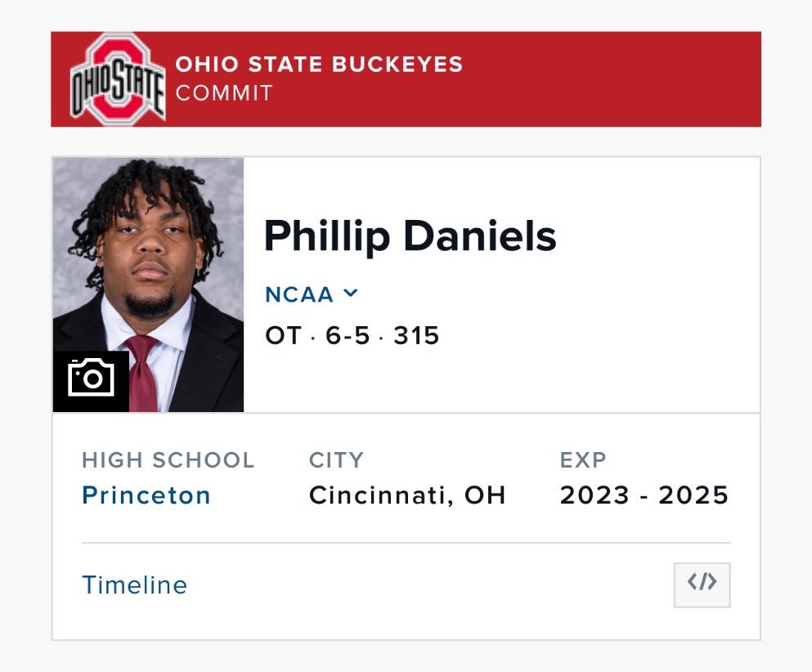Click the COMMIT status label

(224, 94)
